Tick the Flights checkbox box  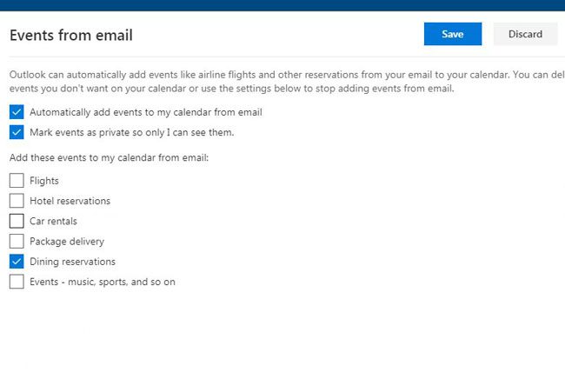[x=17, y=181]
